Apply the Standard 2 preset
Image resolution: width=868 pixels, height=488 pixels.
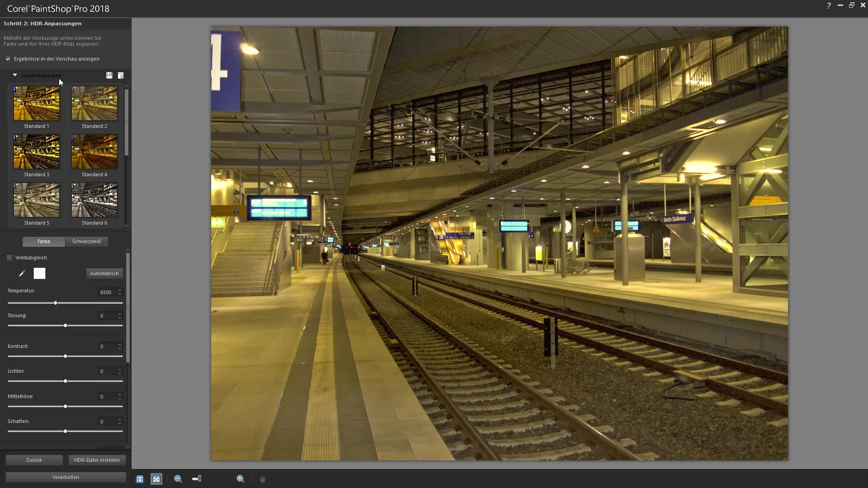tap(94, 107)
